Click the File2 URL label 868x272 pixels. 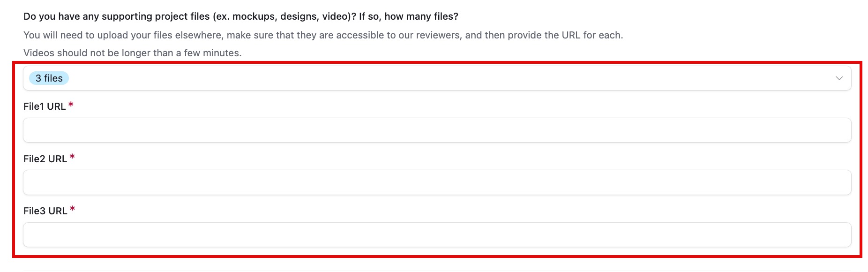[45, 159]
